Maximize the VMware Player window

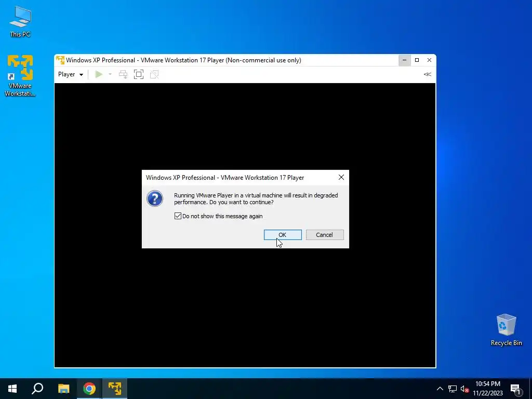point(417,60)
